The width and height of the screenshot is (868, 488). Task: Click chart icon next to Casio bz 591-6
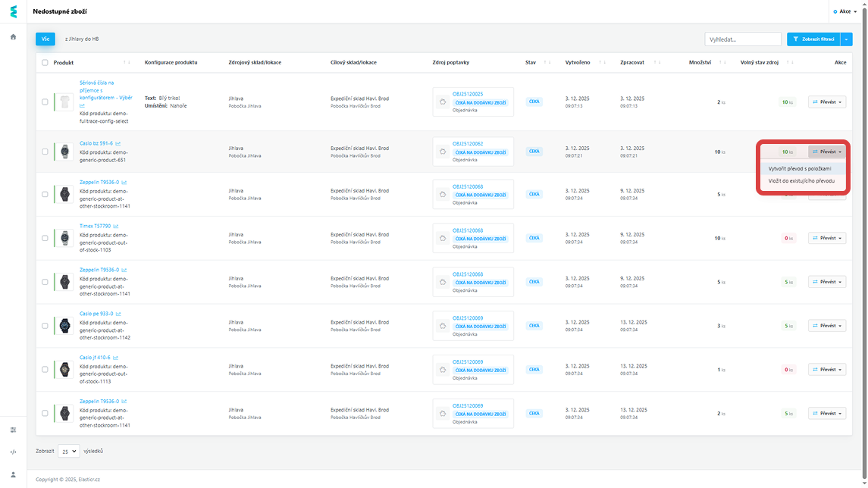coord(118,143)
